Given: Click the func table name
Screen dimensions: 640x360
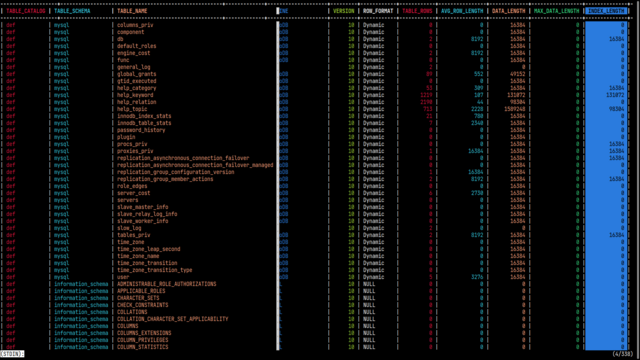Looking at the screenshot, I should [123, 60].
